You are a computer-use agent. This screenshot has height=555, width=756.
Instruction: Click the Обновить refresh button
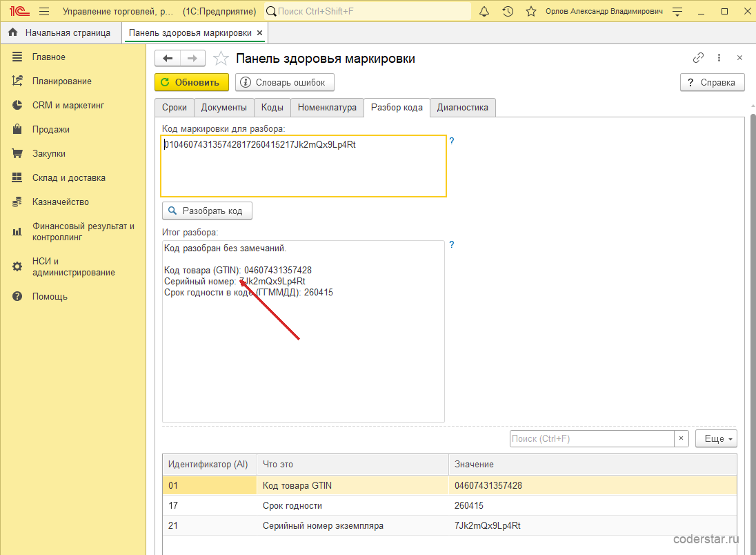point(191,82)
